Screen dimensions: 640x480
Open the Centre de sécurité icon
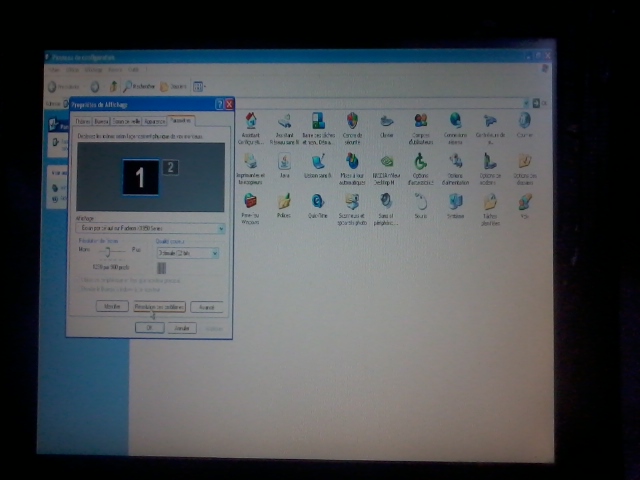pos(352,128)
